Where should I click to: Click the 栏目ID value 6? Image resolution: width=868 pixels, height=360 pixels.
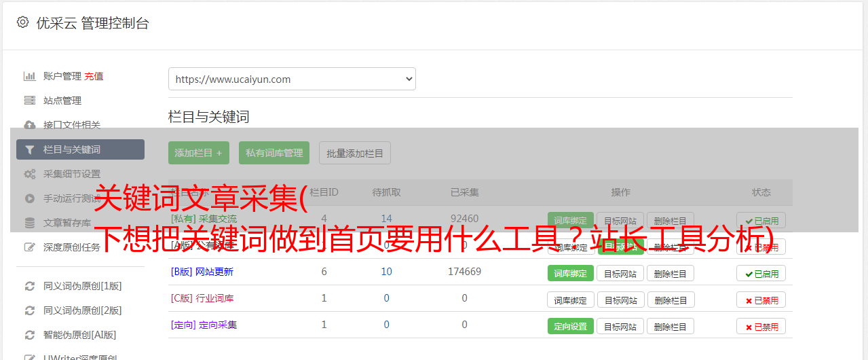coord(324,272)
